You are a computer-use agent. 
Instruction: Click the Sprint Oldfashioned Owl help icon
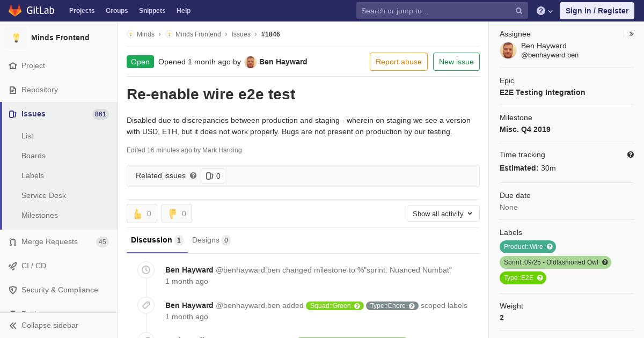coord(605,262)
